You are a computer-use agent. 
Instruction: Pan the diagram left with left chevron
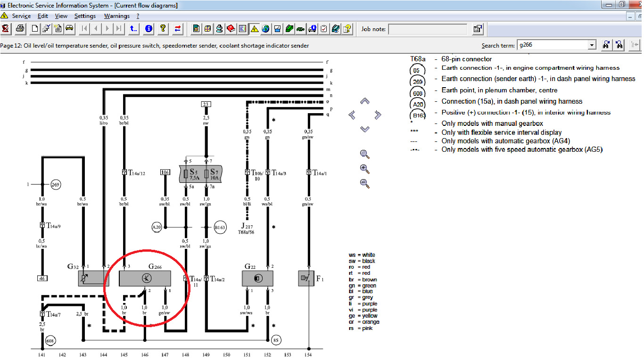pos(352,115)
